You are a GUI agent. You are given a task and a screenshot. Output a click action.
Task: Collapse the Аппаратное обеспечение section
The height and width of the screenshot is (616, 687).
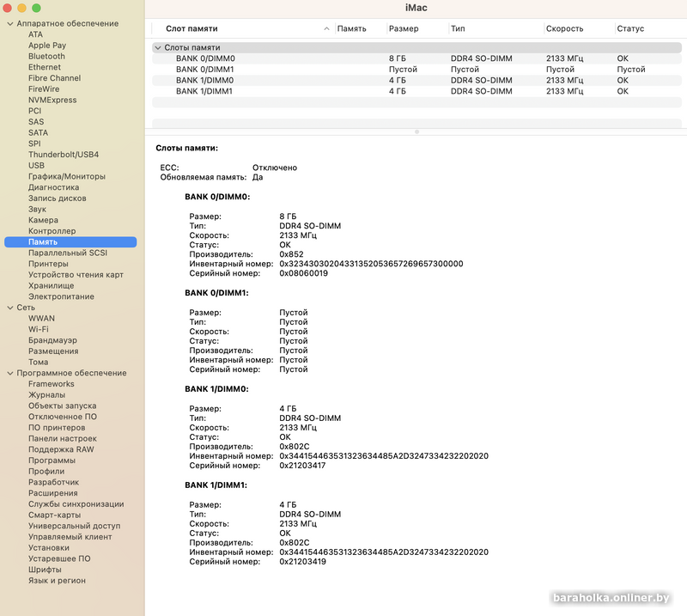coord(10,24)
